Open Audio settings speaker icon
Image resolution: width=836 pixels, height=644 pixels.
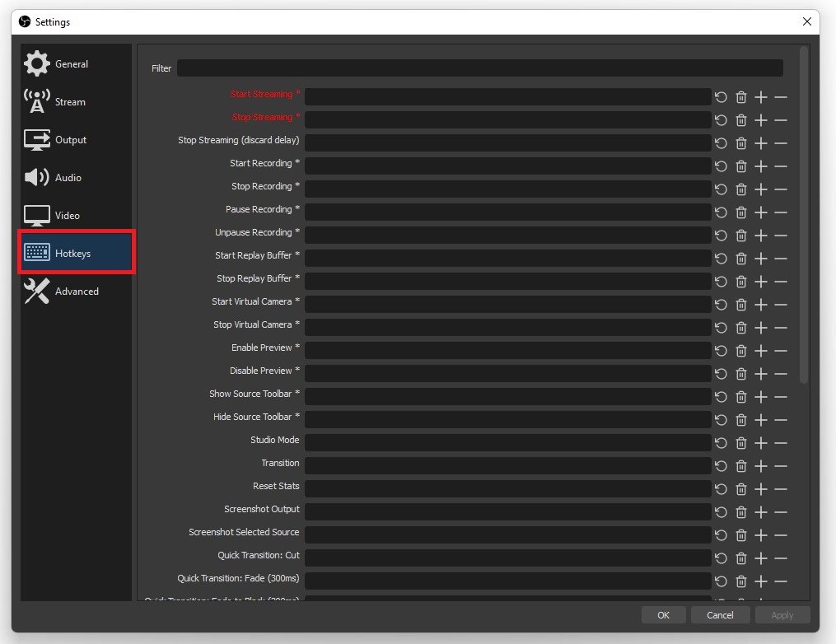(37, 178)
